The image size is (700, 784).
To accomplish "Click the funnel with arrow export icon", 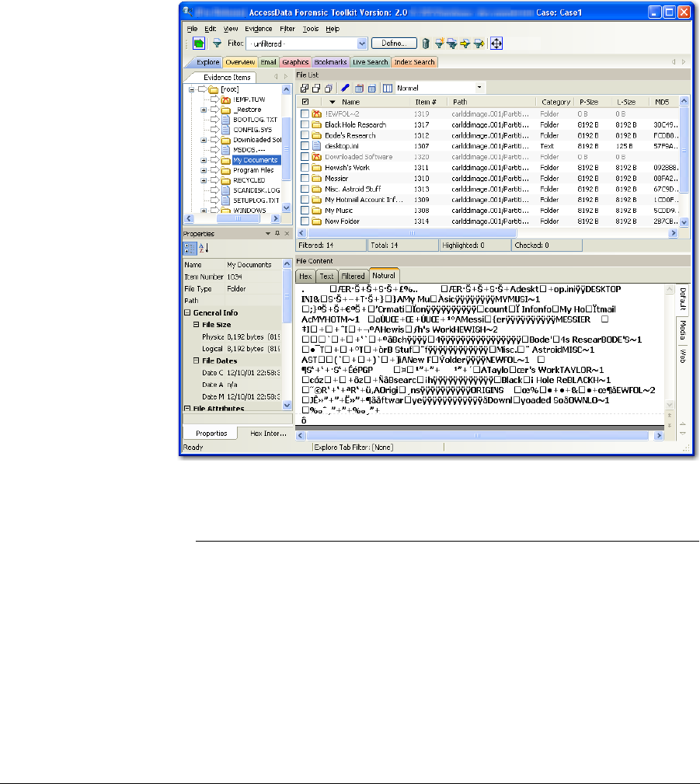I will click(x=479, y=44).
